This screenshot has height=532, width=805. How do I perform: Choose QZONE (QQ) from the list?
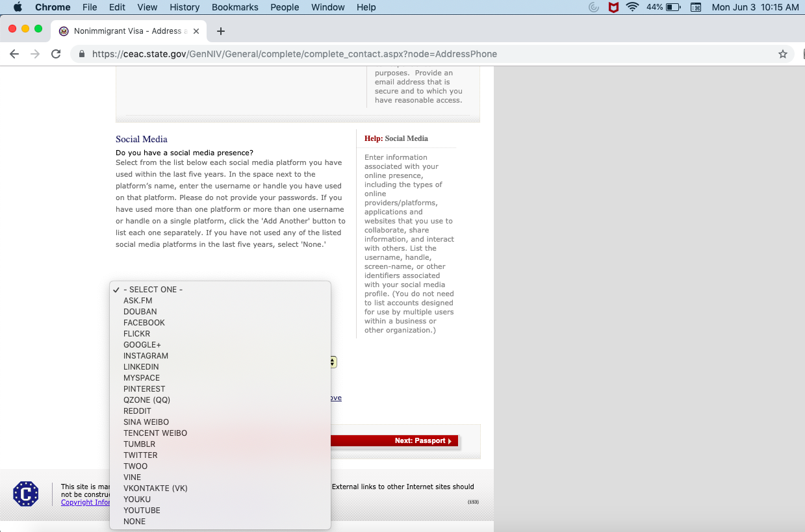point(220,400)
